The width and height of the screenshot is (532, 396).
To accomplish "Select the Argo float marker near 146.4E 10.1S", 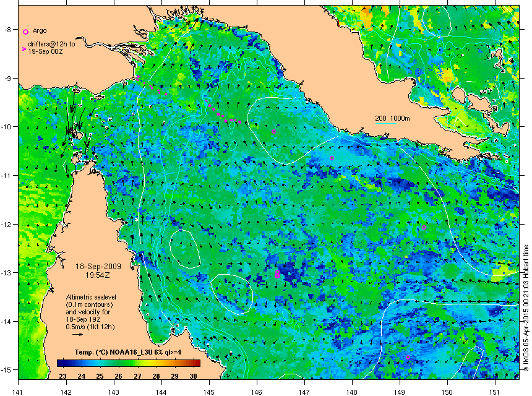I will coord(274,132).
